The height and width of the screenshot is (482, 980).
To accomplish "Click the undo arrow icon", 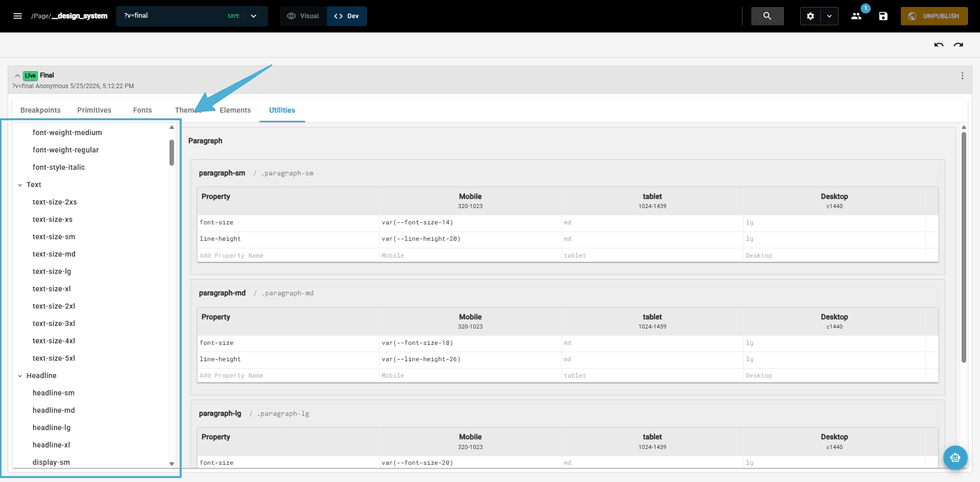I will click(x=939, y=45).
